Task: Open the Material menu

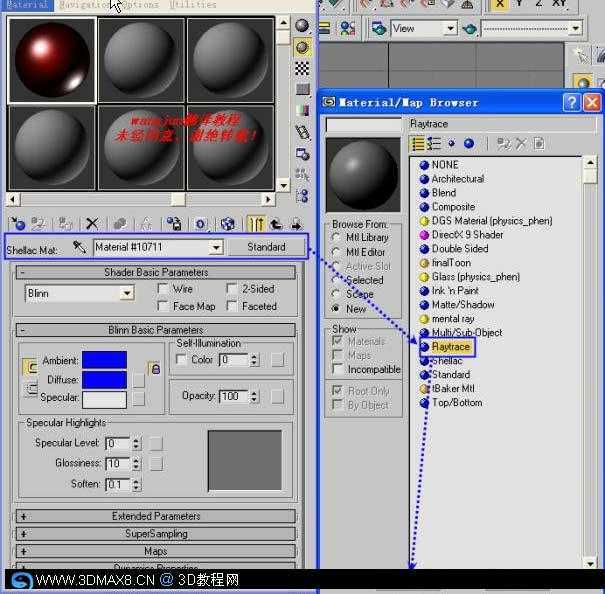Action: [x=27, y=5]
